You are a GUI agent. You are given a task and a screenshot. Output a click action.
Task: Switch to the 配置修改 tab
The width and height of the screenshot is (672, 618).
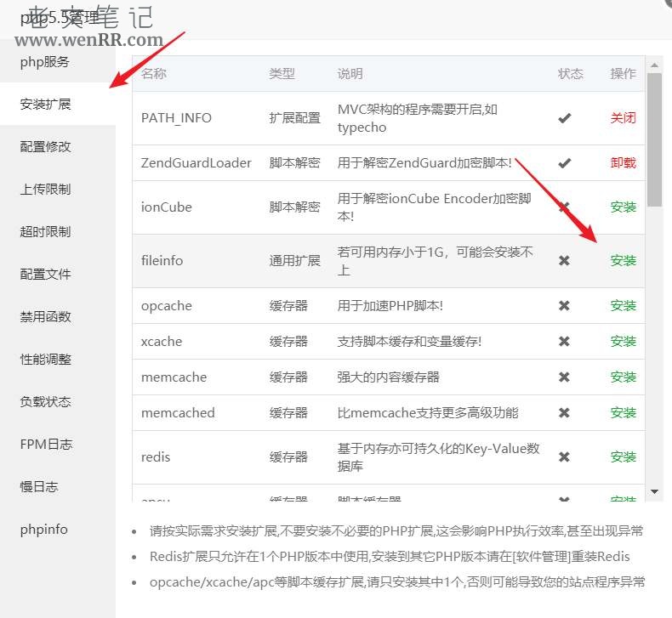click(46, 147)
